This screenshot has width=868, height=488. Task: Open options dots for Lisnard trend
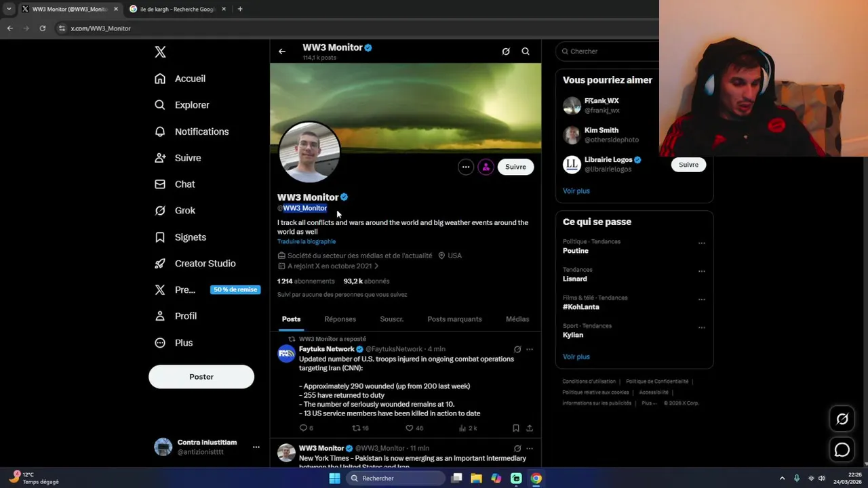(702, 271)
